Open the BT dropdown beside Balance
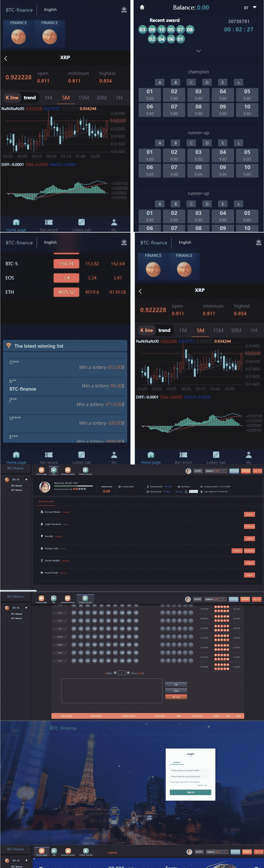Viewport: 264px width, 868px height. click(x=250, y=7)
